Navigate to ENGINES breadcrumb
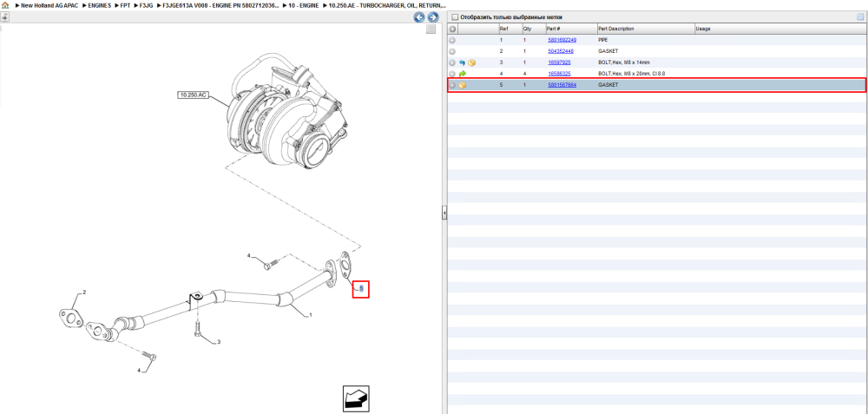This screenshot has width=868, height=414. click(100, 5)
